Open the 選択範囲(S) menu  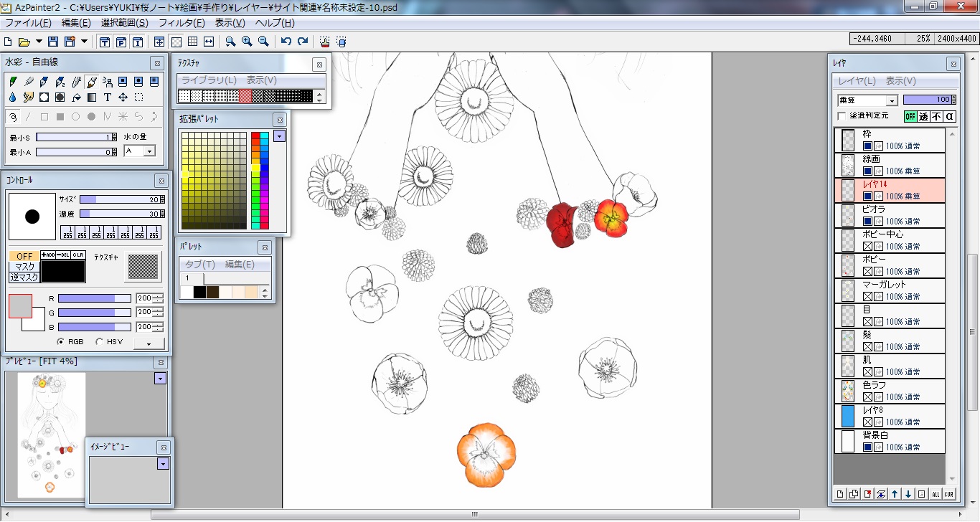point(124,23)
